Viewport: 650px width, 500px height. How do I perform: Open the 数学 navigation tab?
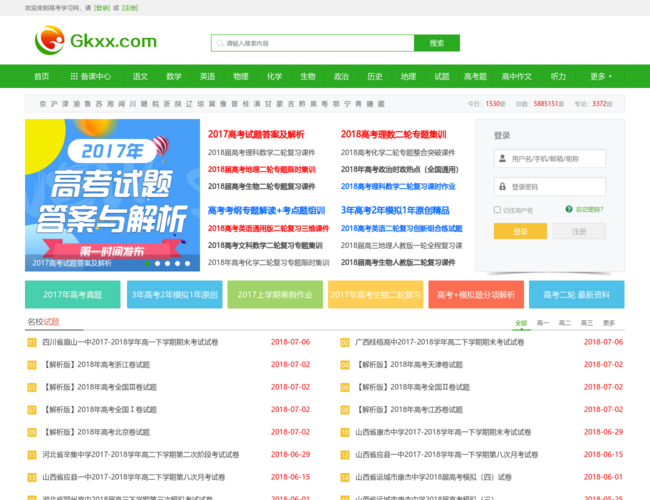pyautogui.click(x=173, y=76)
